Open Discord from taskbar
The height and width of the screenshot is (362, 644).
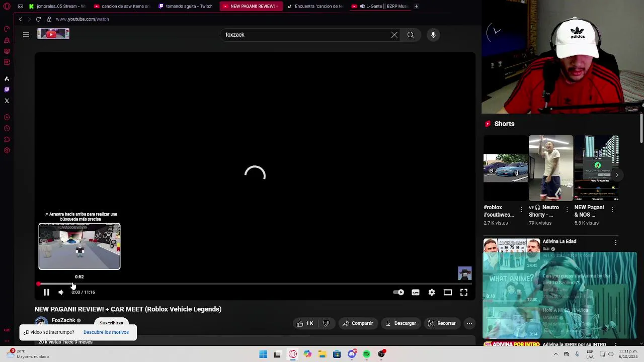352,354
